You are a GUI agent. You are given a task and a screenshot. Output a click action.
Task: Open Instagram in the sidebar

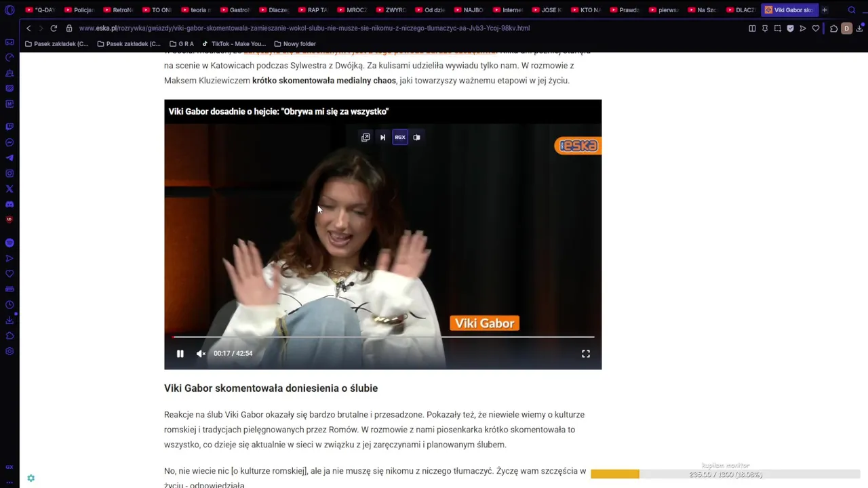tap(9, 174)
